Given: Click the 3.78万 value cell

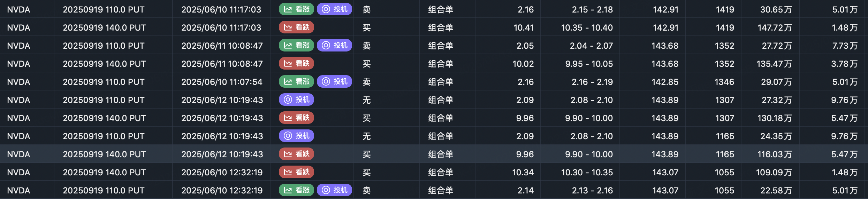Looking at the screenshot, I should (x=844, y=64).
